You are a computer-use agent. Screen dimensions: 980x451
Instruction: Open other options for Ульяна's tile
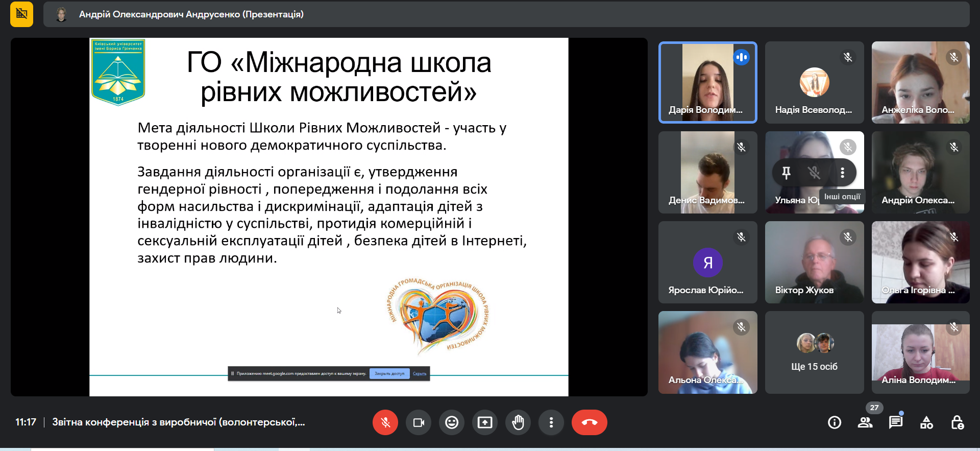click(842, 173)
